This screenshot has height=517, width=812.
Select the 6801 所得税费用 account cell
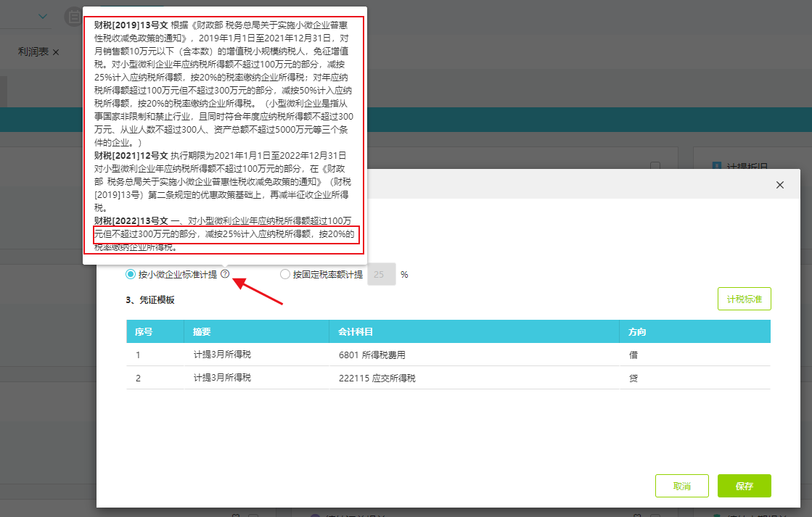point(382,355)
